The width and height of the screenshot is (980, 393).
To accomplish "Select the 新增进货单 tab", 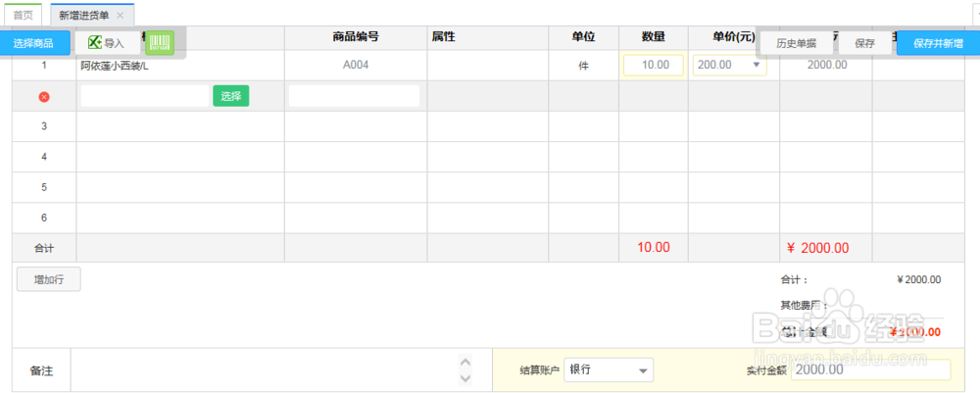I will 84,16.
